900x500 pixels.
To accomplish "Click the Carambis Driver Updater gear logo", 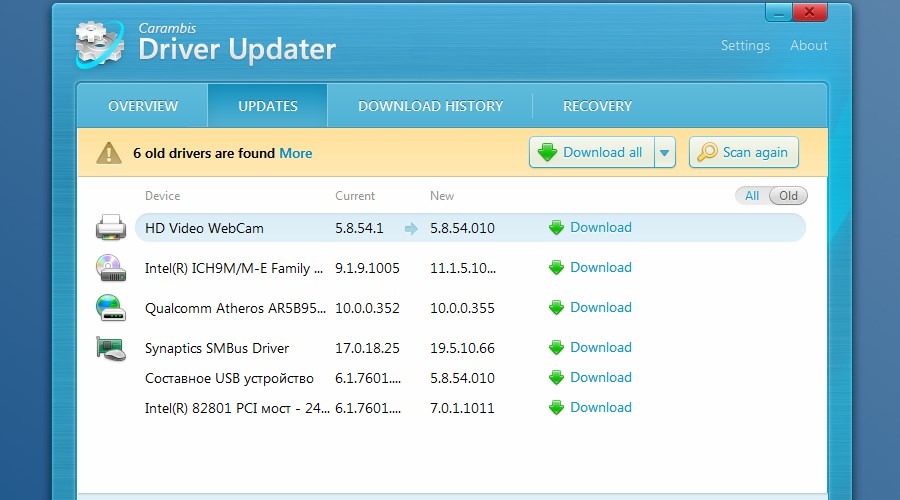I will 100,44.
